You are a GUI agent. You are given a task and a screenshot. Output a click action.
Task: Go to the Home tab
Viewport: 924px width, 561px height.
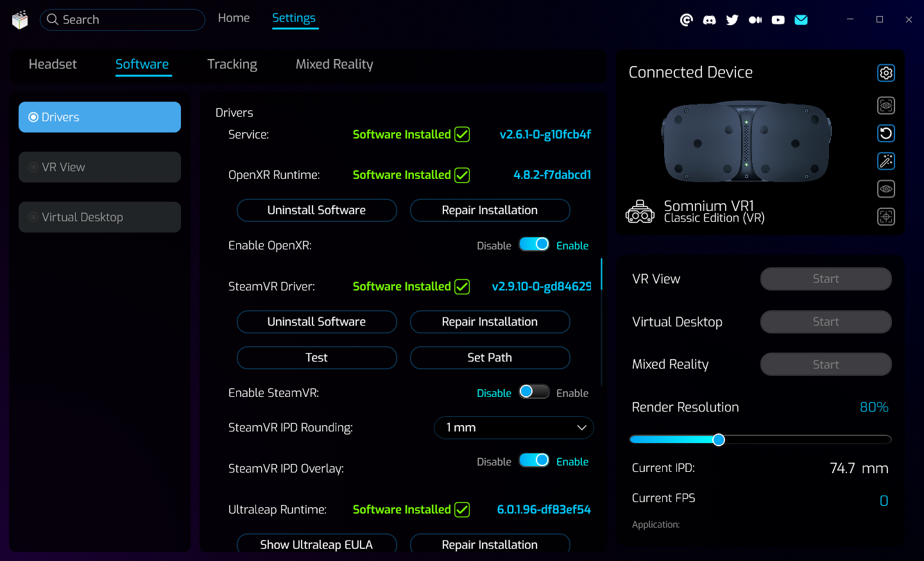pos(234,18)
